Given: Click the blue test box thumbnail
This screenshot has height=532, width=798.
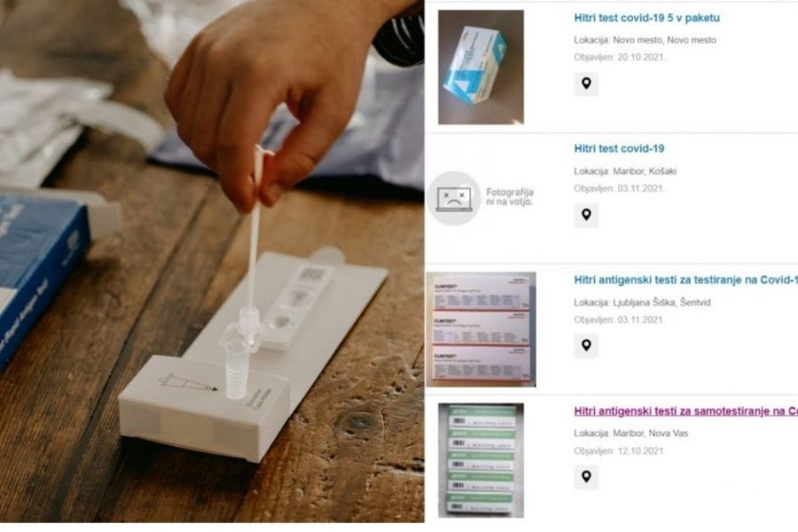Looking at the screenshot, I should click(481, 66).
